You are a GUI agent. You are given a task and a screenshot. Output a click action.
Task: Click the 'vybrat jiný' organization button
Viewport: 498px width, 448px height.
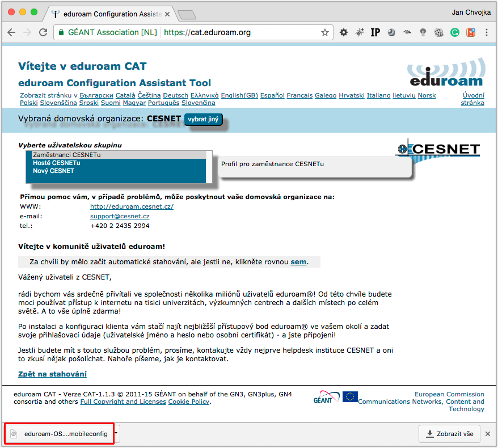(x=203, y=120)
